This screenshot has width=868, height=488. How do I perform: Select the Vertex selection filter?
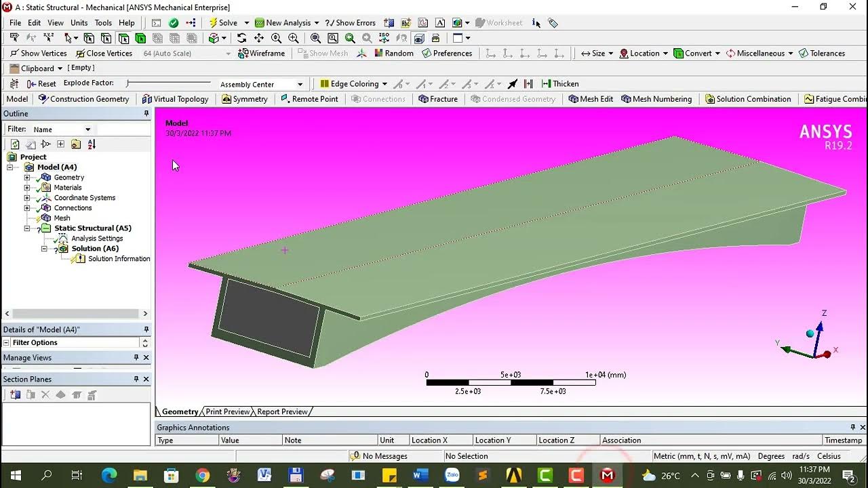pyautogui.click(x=88, y=38)
